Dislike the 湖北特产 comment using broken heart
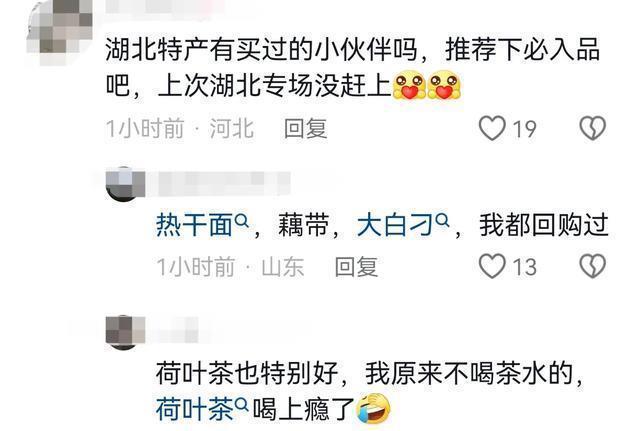640x431 pixels. point(593,128)
